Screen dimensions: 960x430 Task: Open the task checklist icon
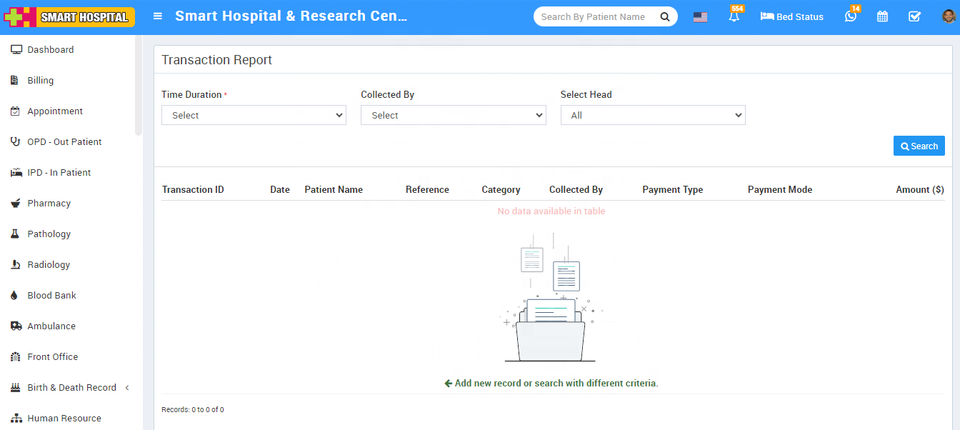pyautogui.click(x=914, y=17)
